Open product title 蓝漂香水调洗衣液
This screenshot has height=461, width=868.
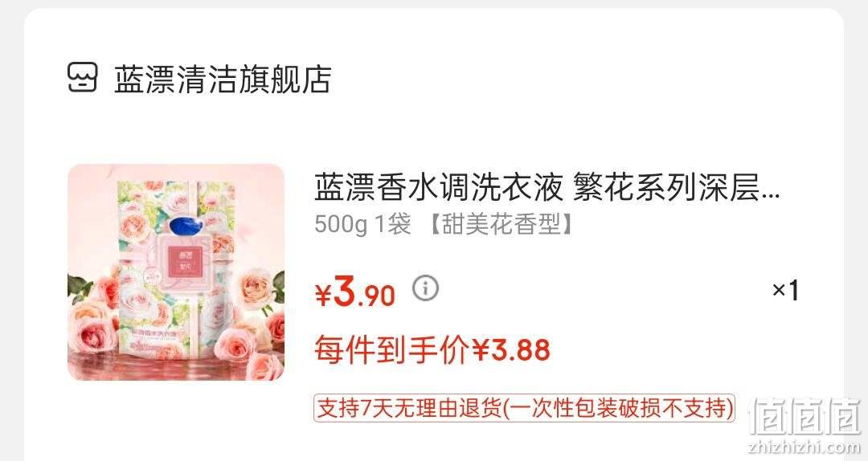[439, 187]
